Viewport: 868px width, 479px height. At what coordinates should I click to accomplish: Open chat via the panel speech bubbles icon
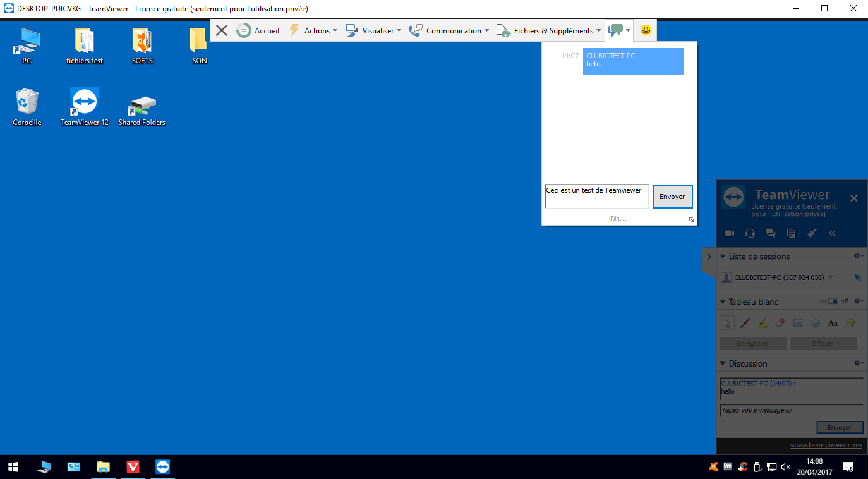point(771,233)
